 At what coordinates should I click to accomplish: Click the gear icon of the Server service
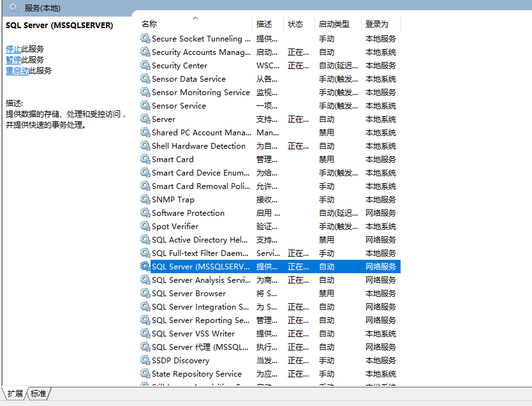coord(145,119)
